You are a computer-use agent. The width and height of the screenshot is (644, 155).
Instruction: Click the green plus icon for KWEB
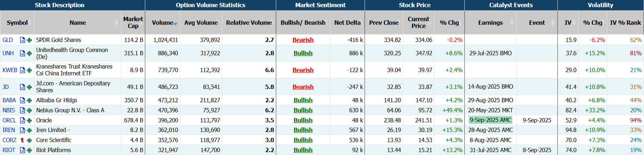[x=29, y=70]
